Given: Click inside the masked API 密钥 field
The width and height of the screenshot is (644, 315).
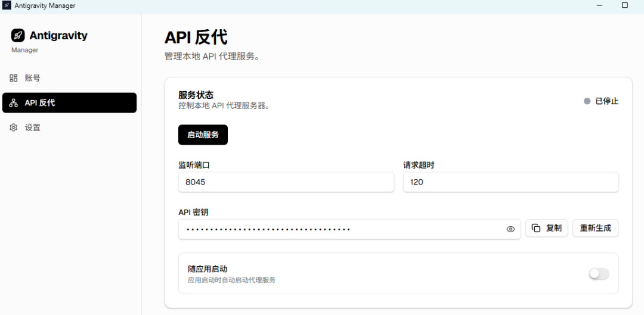Looking at the screenshot, I should [340, 229].
